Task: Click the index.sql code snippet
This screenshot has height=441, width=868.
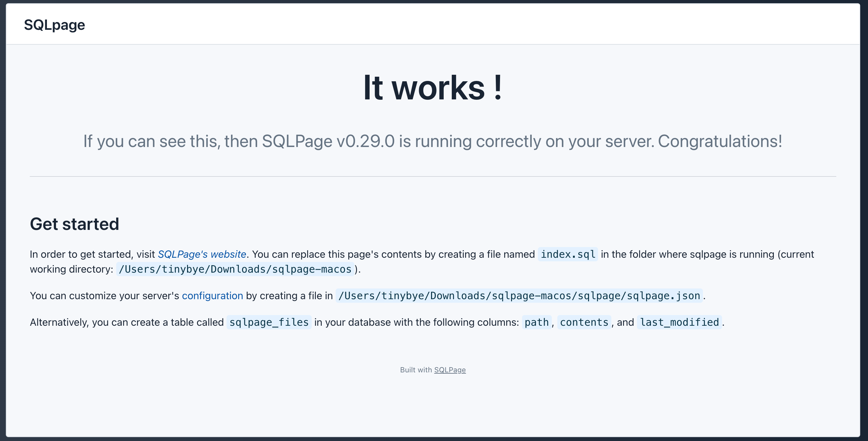Action: click(568, 254)
